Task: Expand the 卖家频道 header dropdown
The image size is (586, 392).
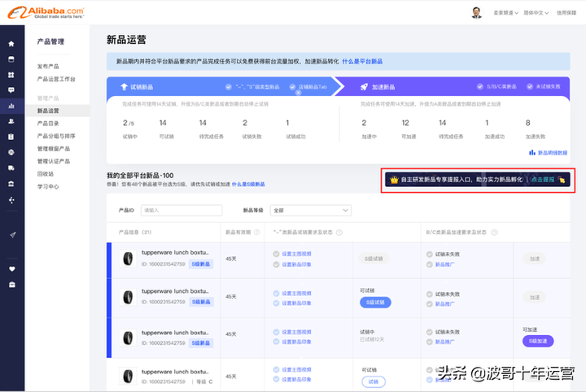Action: click(505, 13)
